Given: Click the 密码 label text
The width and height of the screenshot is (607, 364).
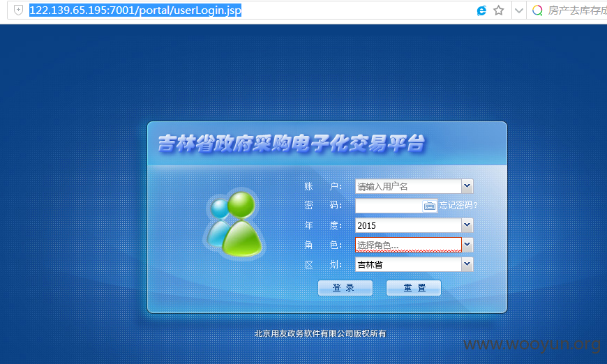Looking at the screenshot, I should [x=323, y=206].
